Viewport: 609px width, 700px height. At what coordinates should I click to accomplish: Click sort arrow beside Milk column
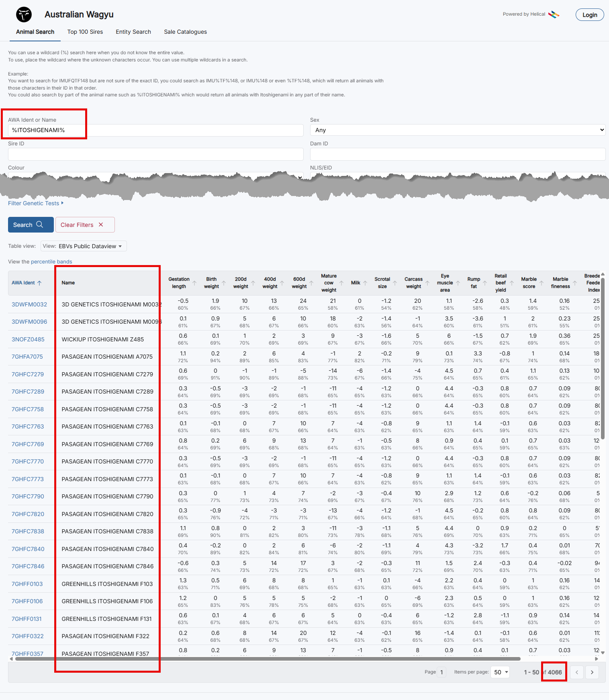point(365,283)
